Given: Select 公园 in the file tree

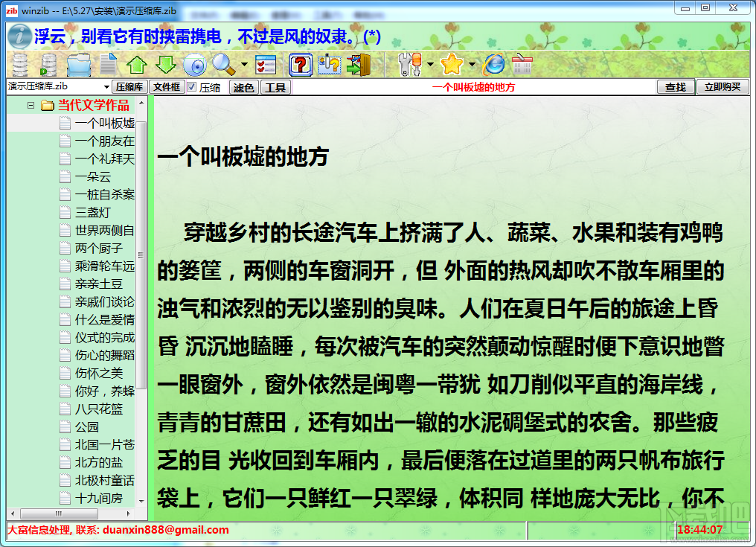Looking at the screenshot, I should 87,426.
